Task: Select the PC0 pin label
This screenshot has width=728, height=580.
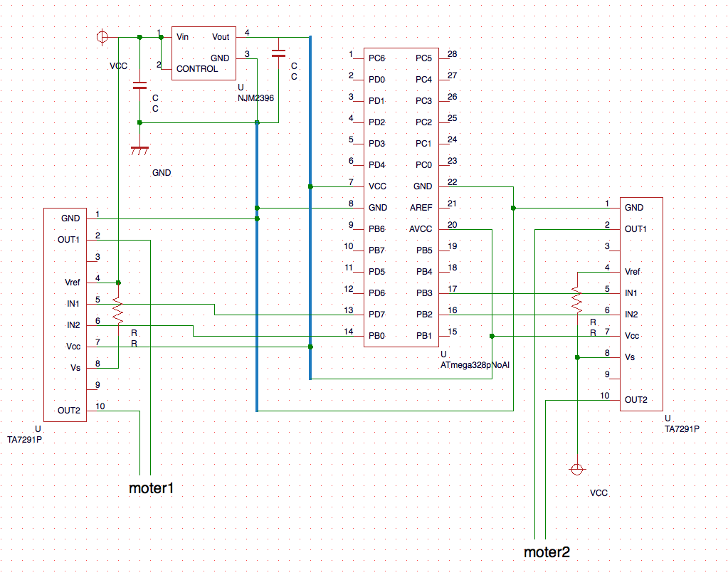Action: pos(423,165)
